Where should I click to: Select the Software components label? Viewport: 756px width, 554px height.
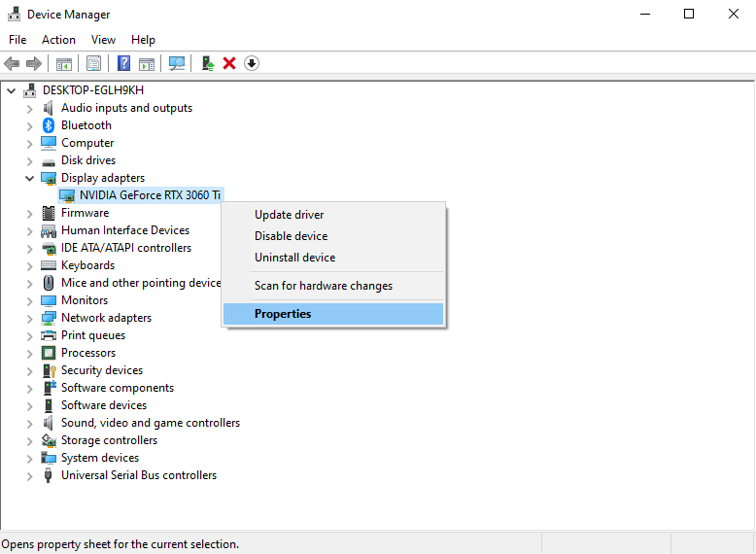point(118,388)
